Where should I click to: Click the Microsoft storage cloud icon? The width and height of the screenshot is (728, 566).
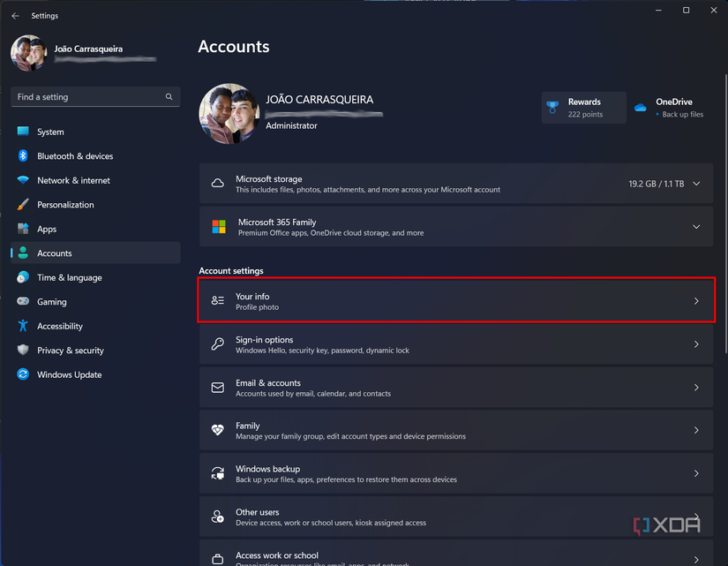[218, 183]
